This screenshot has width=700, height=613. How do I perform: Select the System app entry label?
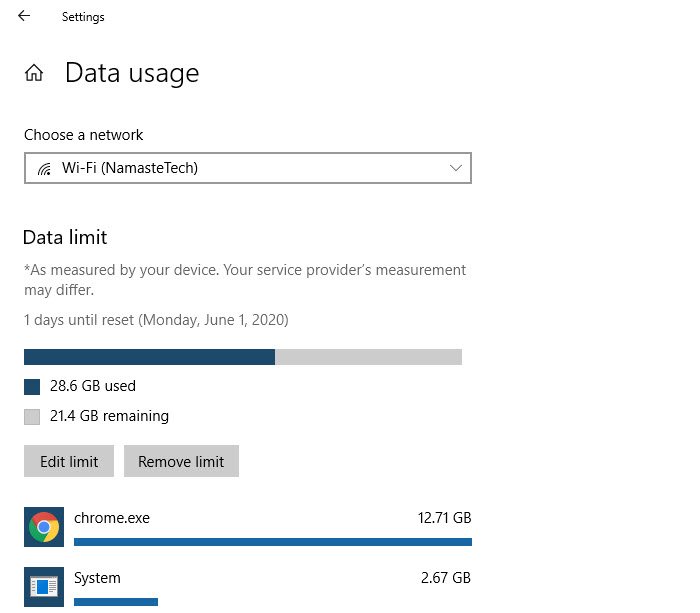coord(97,578)
